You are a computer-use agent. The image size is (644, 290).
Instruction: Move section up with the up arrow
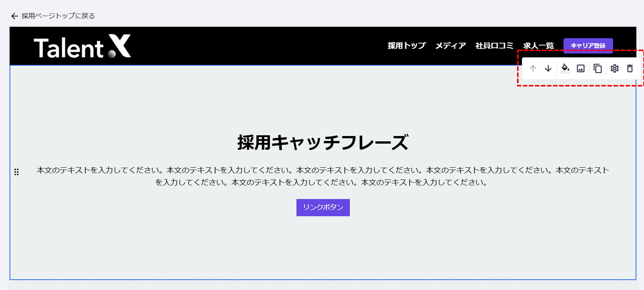pyautogui.click(x=533, y=69)
